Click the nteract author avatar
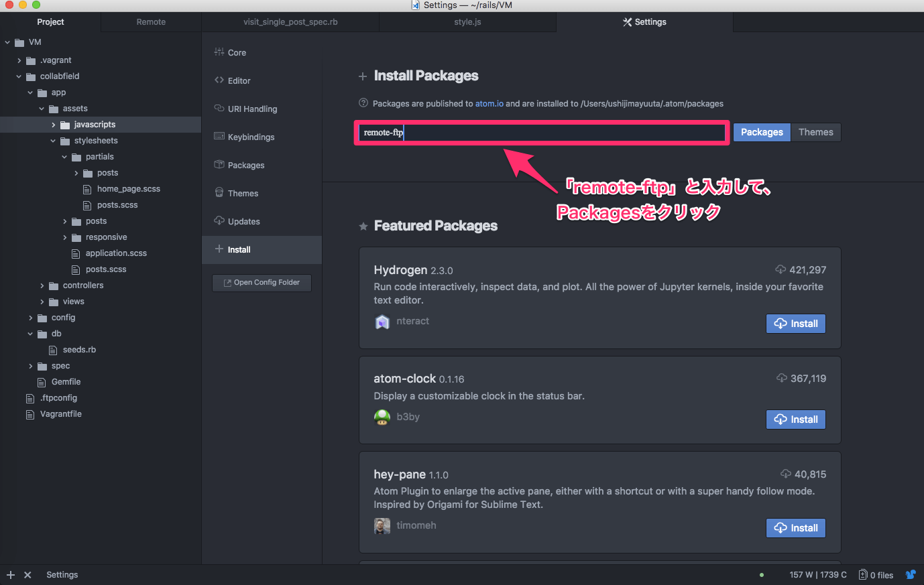This screenshot has width=924, height=585. [382, 322]
